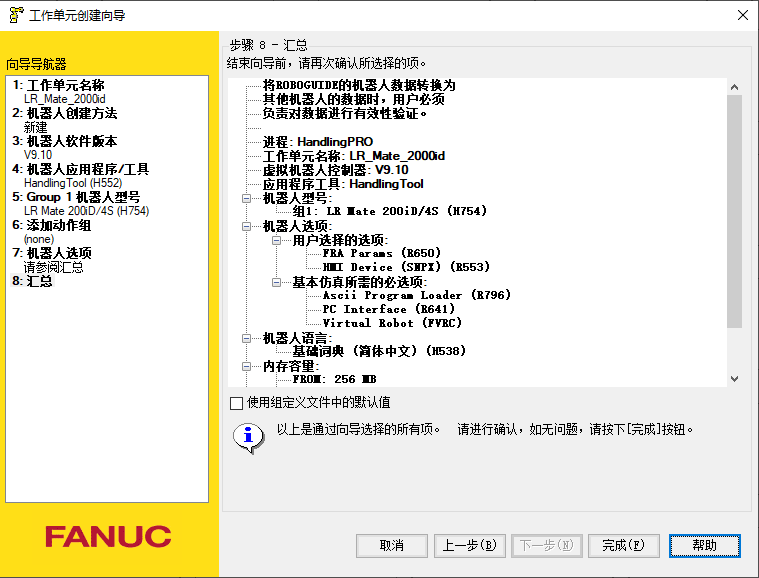Collapse the 机器人型号 tree node
Viewport: 759px width, 578px height.
click(x=246, y=198)
